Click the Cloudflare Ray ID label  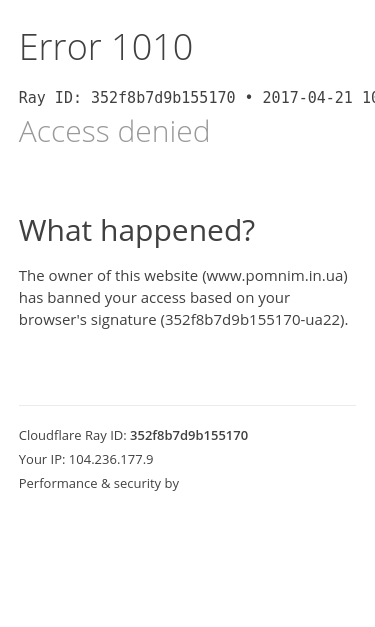pyautogui.click(x=73, y=435)
